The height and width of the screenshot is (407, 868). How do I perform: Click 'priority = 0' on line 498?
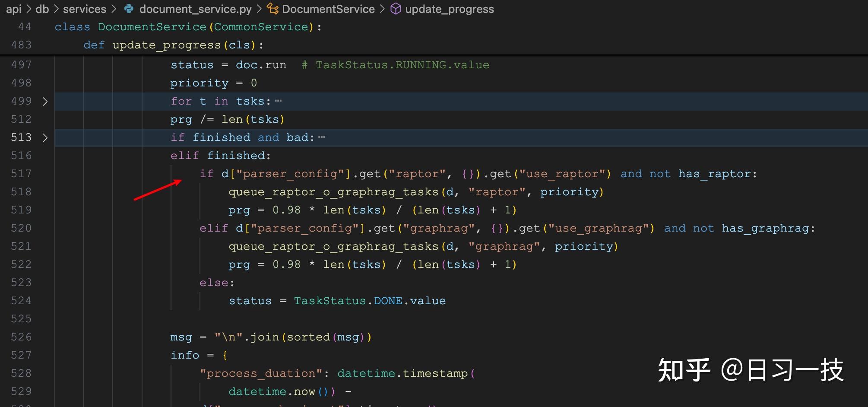214,83
